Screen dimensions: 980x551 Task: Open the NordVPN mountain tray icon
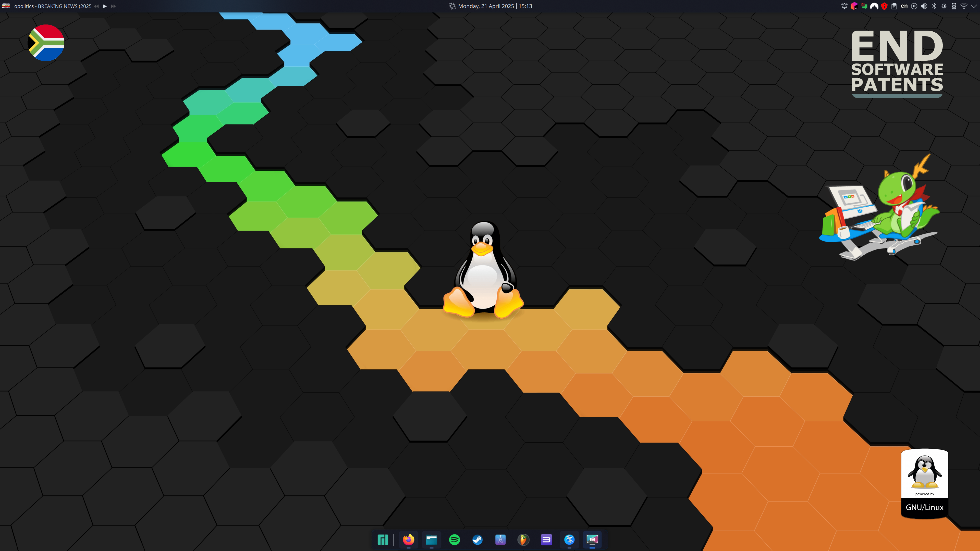pos(874,6)
